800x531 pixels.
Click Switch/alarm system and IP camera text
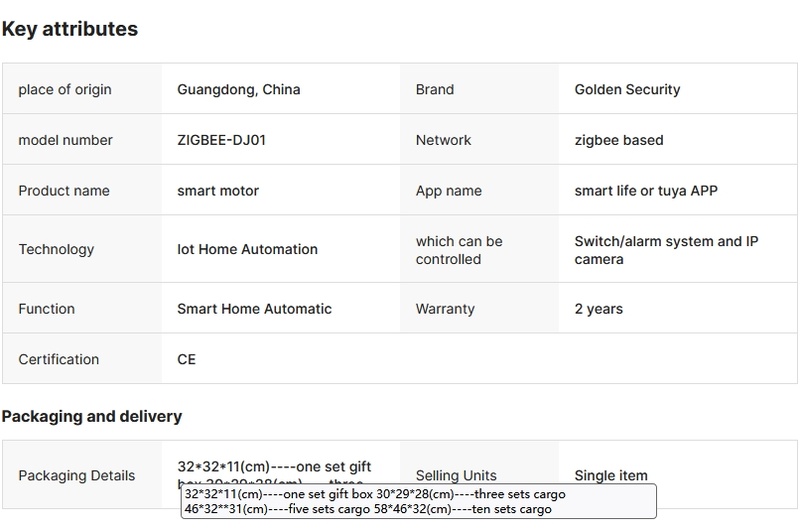coord(658,250)
